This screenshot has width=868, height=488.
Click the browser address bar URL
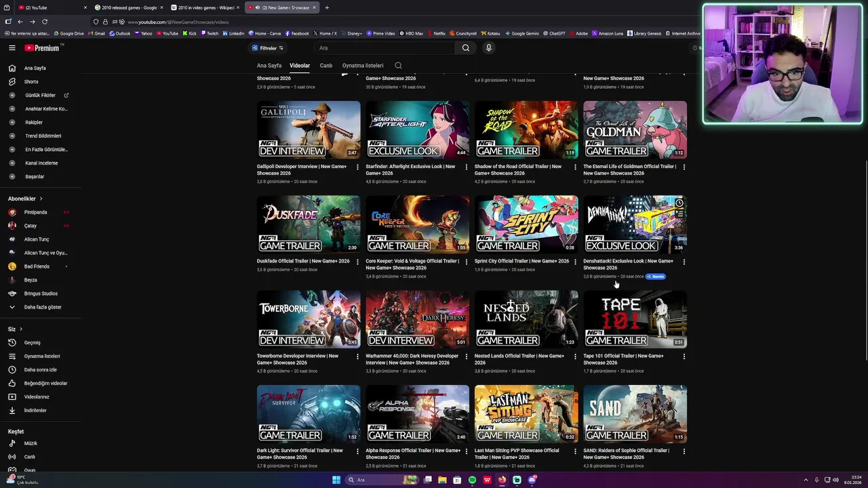[x=178, y=22]
